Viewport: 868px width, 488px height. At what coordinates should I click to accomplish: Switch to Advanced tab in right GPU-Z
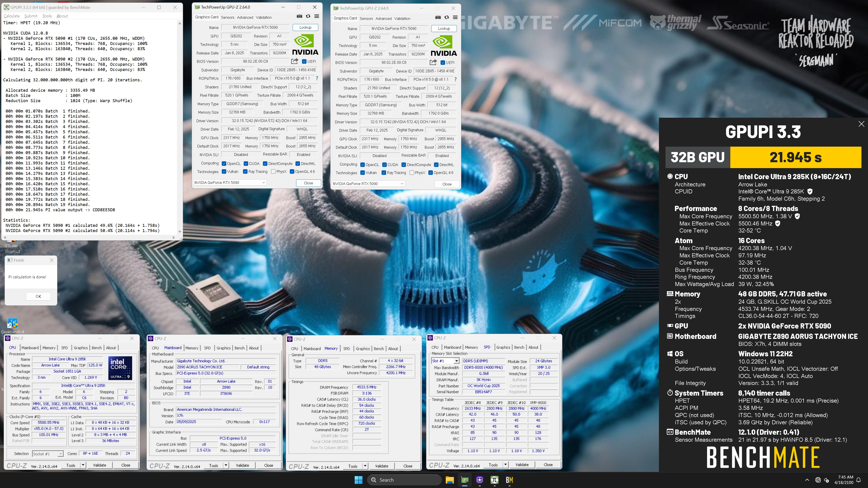(x=383, y=19)
